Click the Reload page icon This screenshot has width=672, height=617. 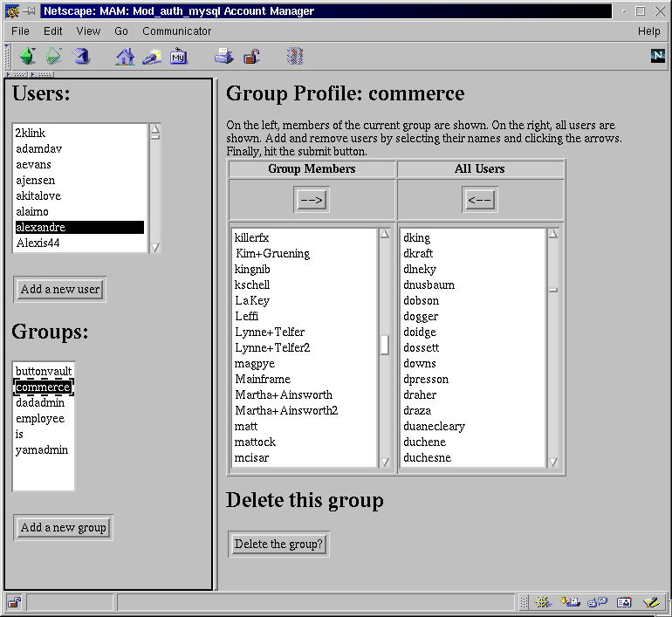[x=81, y=56]
